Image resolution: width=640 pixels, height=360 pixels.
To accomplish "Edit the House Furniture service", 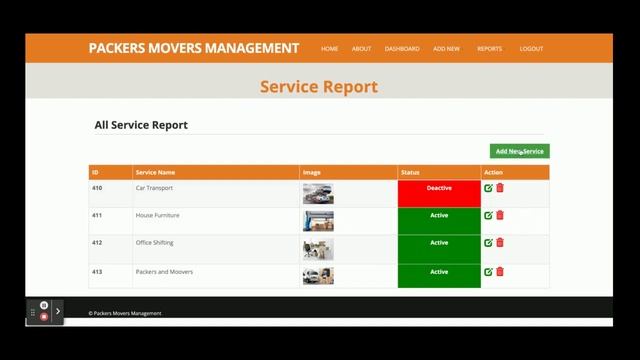I will click(x=488, y=215).
